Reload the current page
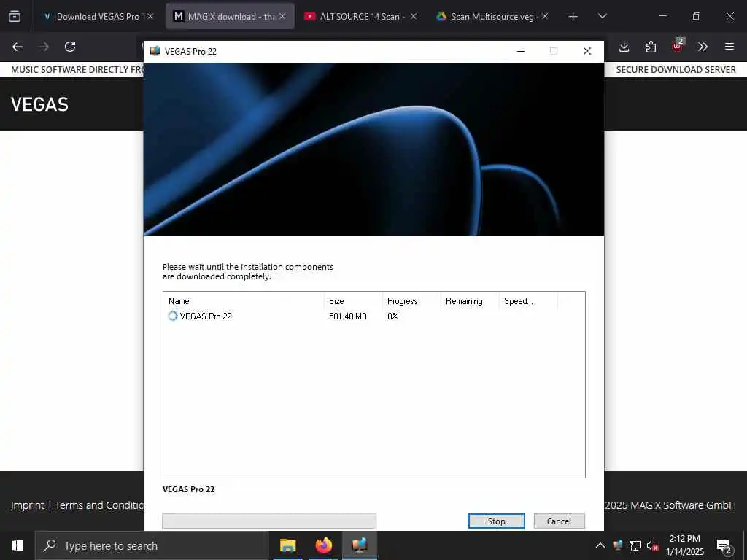Viewport: 747px width, 560px height. [70, 47]
